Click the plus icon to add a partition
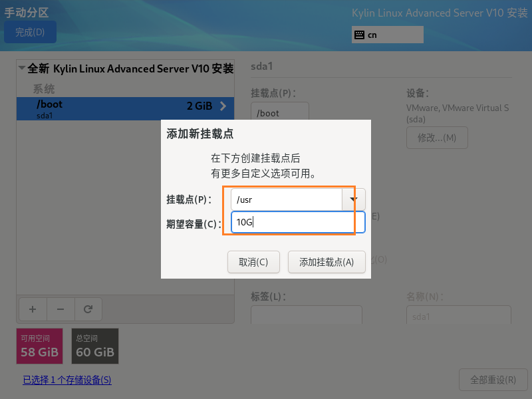The width and height of the screenshot is (532, 399). 33,309
